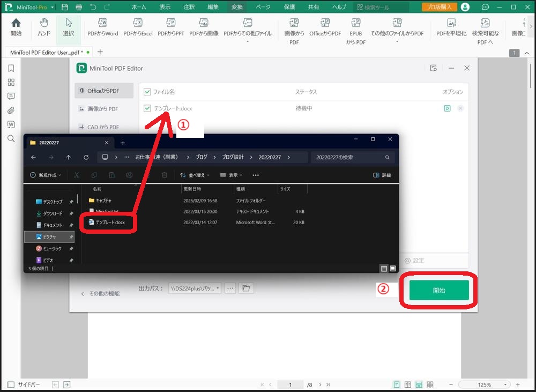Click the account avatar icon
The image size is (536, 392).
(x=465, y=7)
